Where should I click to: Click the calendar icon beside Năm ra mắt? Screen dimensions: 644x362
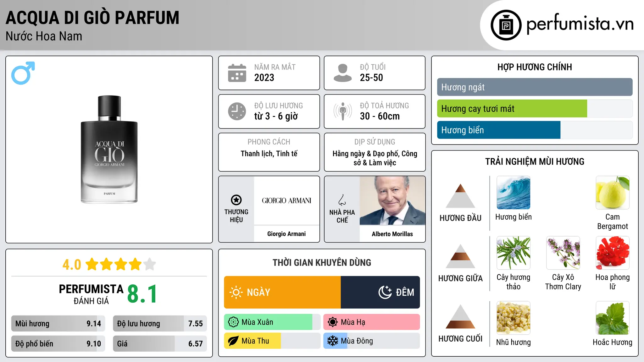(237, 73)
